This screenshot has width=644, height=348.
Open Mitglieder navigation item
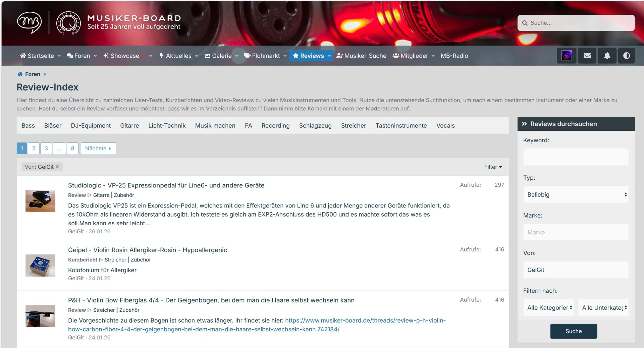pos(410,56)
